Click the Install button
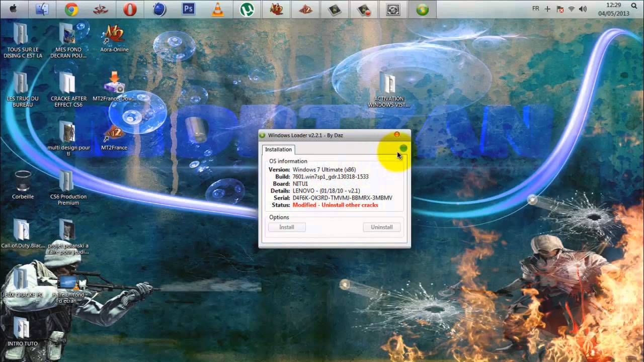 click(x=287, y=227)
